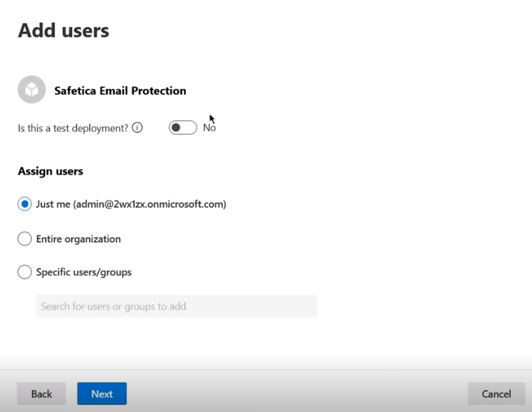Click the Add users title
Image resolution: width=532 pixels, height=412 pixels.
[63, 31]
